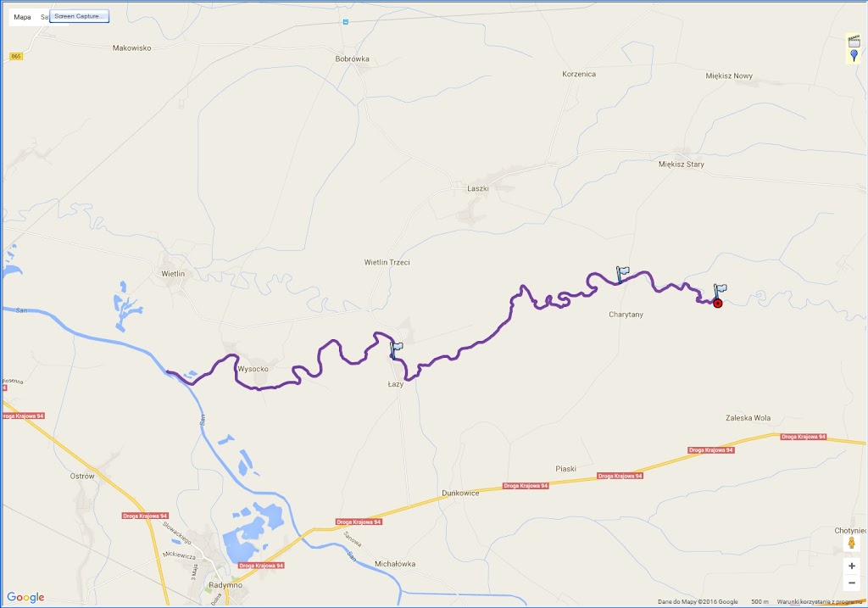
Task: Click the blue pin marker tool icon
Action: tap(854, 55)
